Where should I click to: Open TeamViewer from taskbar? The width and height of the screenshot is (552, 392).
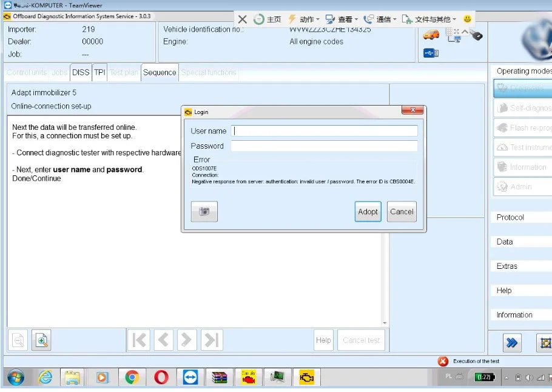tap(190, 377)
